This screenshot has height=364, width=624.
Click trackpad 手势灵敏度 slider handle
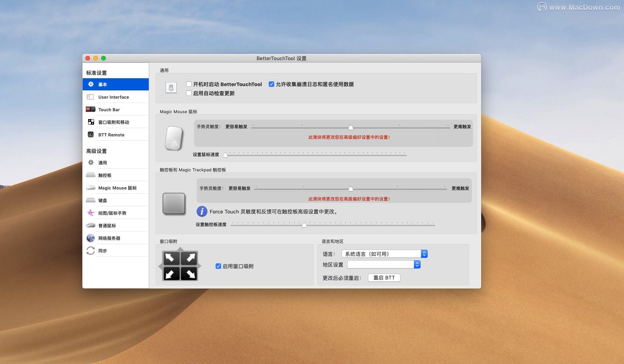[x=351, y=189]
